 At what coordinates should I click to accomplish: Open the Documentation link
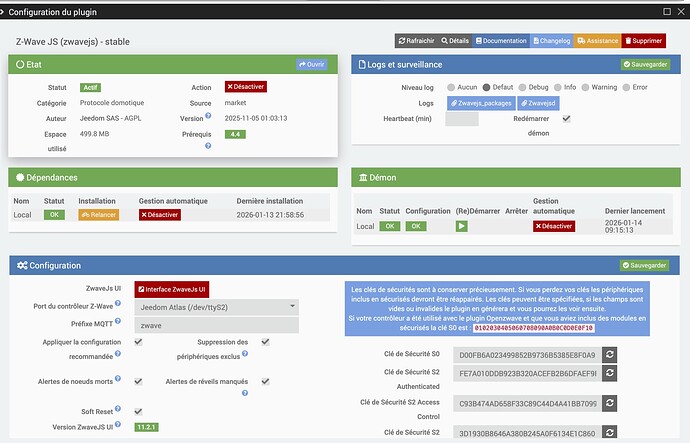coord(501,41)
